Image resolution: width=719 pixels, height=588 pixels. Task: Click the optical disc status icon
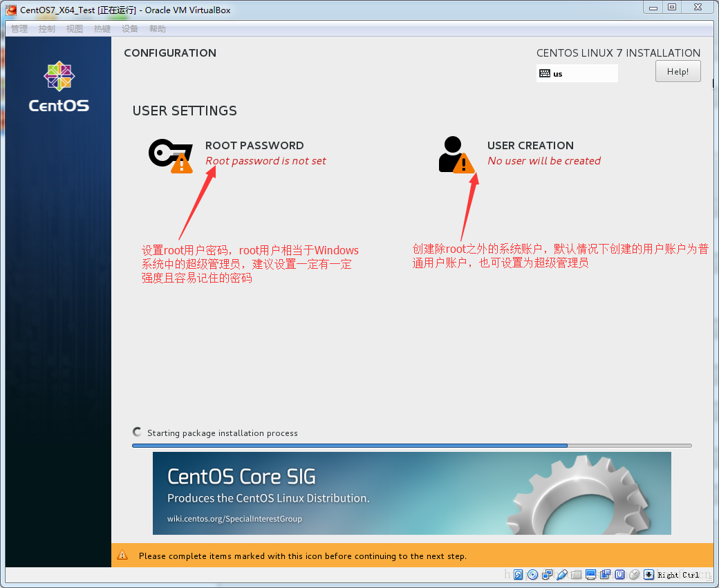pos(532,574)
